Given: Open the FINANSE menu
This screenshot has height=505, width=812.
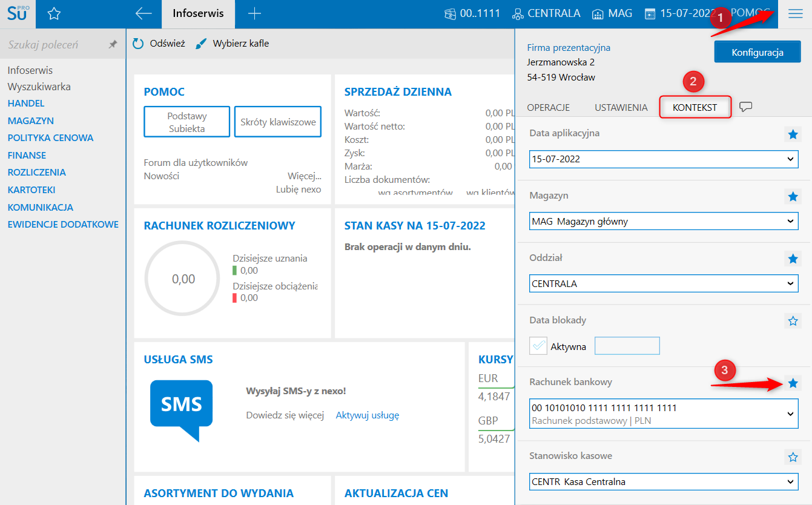Looking at the screenshot, I should [x=27, y=155].
